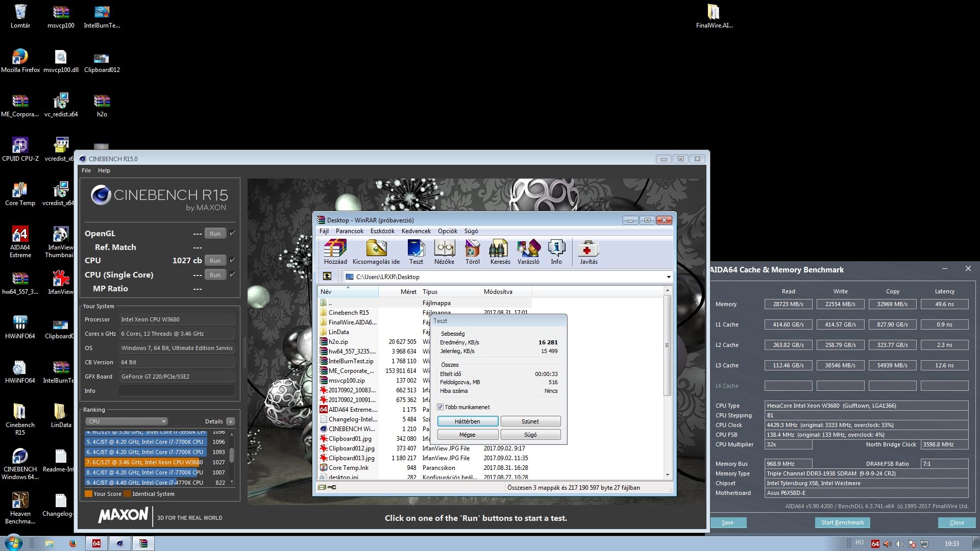Expand ranking Details arrow
980x551 pixels.
click(231, 421)
